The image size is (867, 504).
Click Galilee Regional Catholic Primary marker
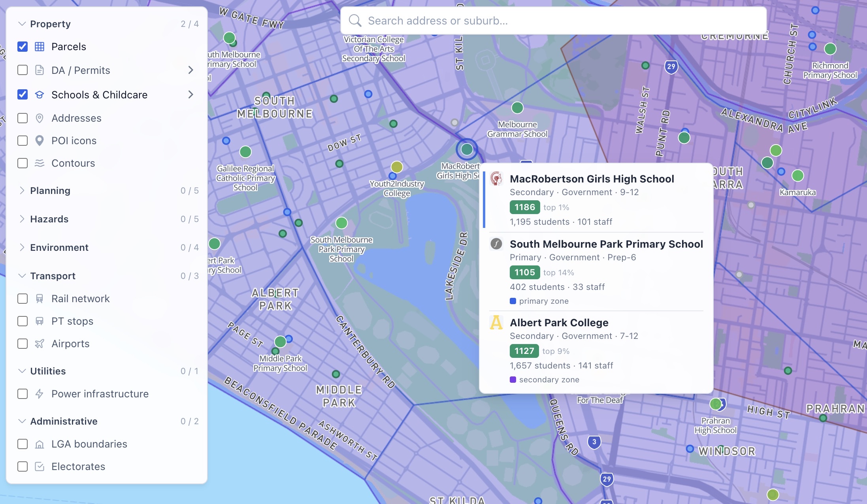click(x=245, y=152)
